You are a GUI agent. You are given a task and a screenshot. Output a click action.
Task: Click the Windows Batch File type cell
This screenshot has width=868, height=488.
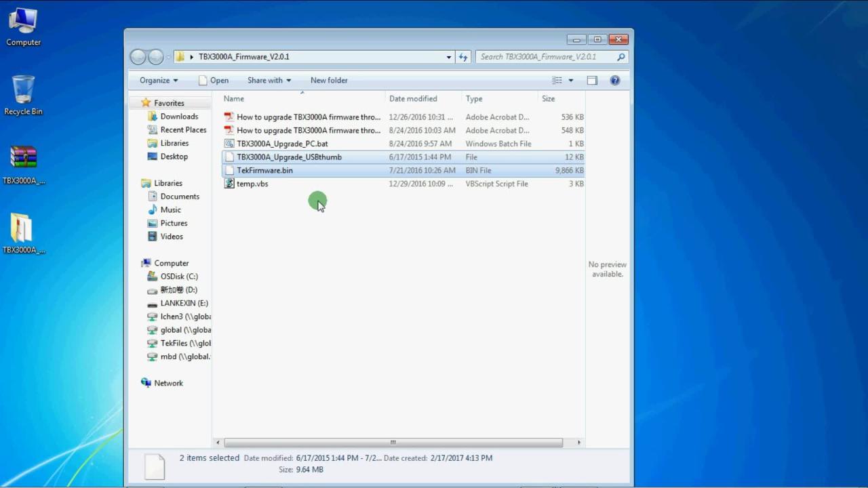498,144
